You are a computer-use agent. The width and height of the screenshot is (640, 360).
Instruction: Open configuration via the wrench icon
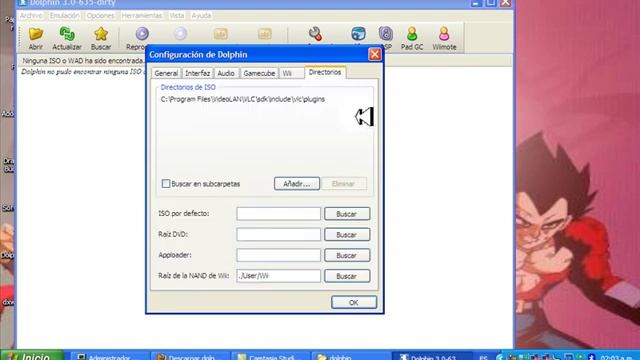click(315, 33)
